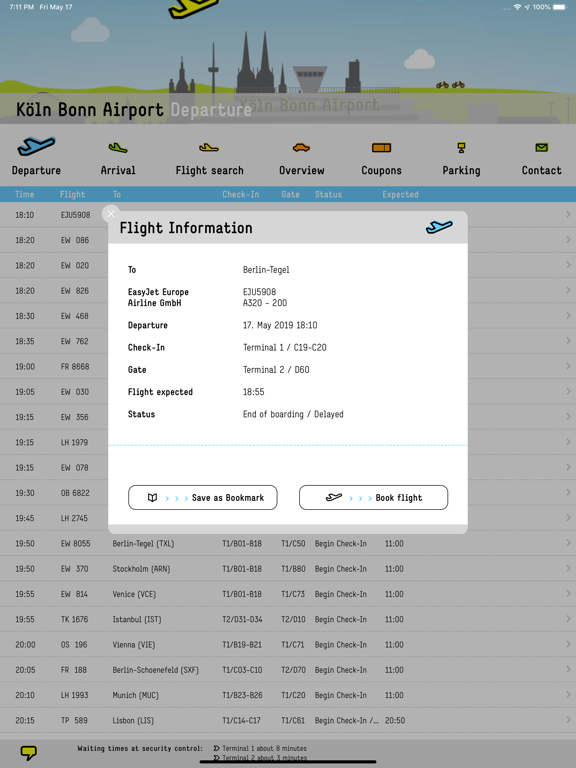The height and width of the screenshot is (768, 576).
Task: Open the Parking section
Action: tap(461, 170)
